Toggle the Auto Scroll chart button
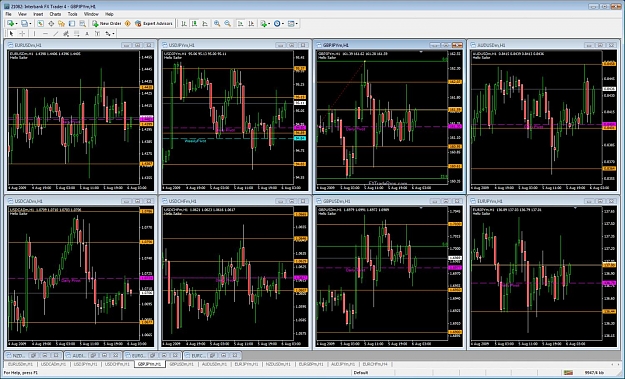Viewport: 625px width, 379px height. coord(240,24)
